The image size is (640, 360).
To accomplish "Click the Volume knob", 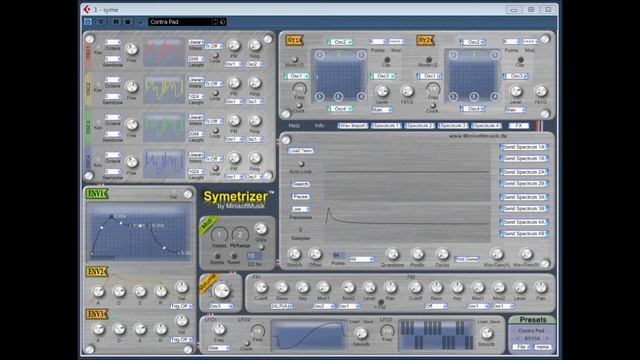I will point(222,291).
